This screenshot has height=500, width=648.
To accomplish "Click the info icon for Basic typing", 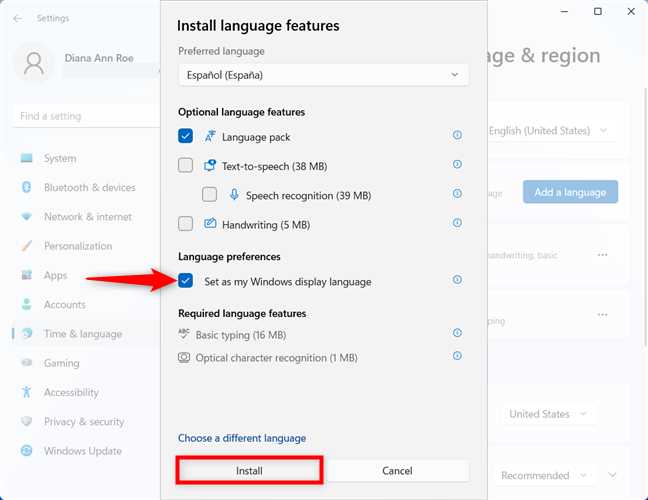I will [x=457, y=333].
